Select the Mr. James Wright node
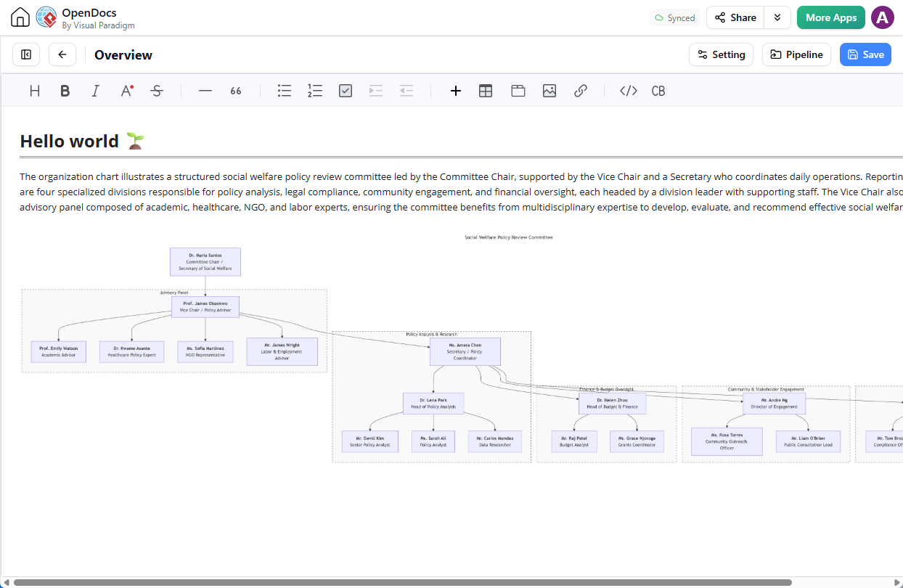903x588 pixels. (282, 351)
